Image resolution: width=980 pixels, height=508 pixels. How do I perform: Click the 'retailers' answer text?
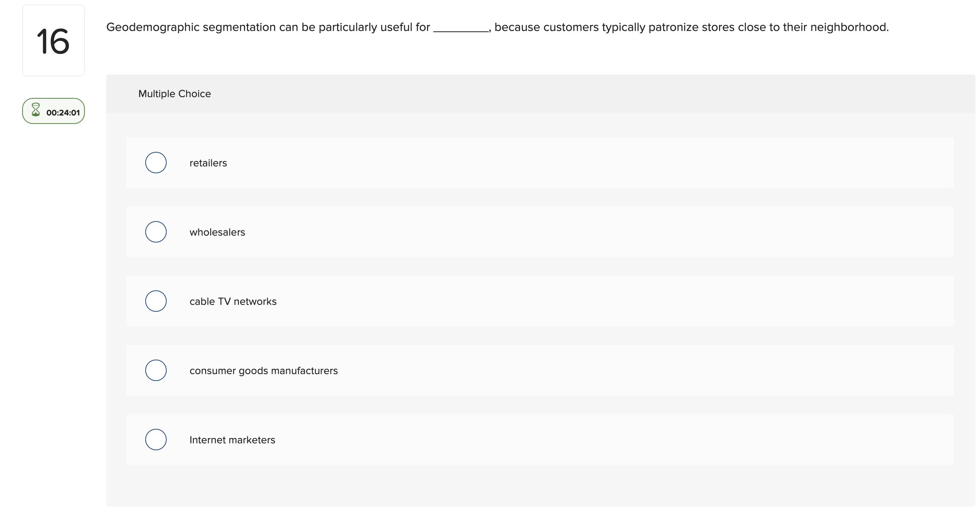[208, 163]
